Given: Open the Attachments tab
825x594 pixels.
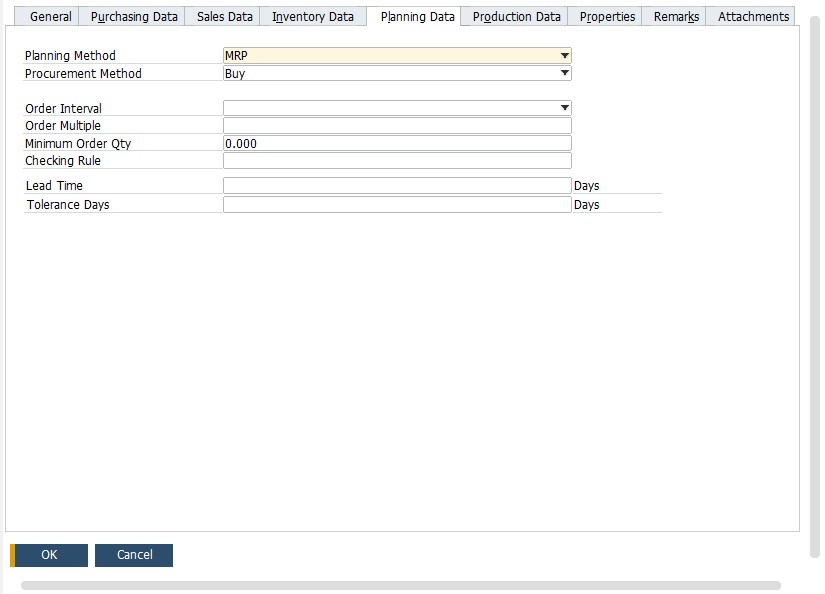Looking at the screenshot, I should tap(751, 16).
